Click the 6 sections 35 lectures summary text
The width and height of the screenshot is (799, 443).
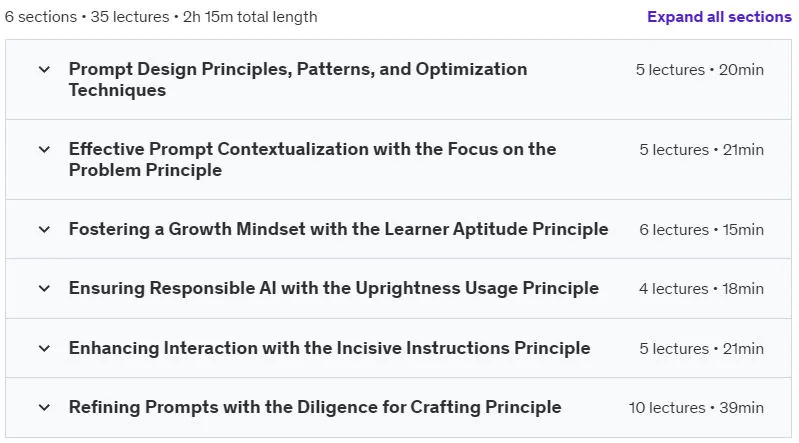tap(161, 17)
